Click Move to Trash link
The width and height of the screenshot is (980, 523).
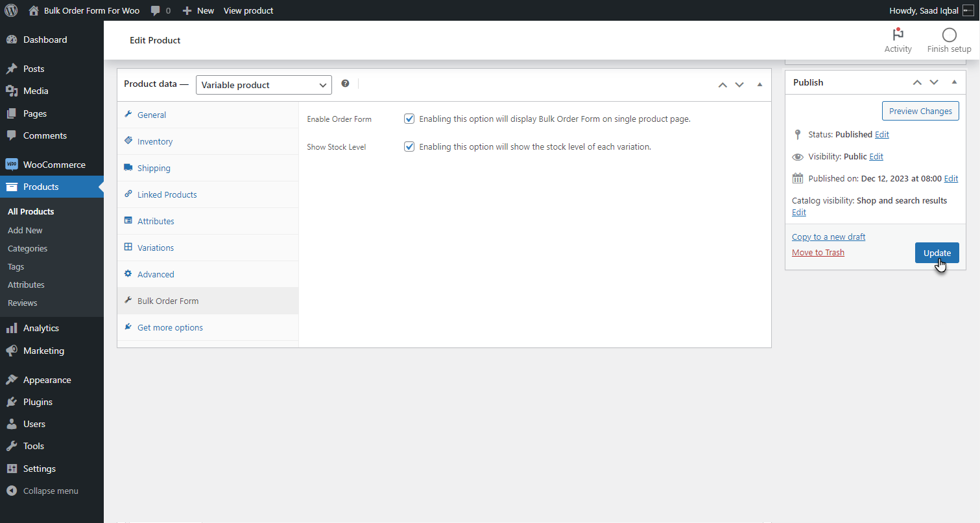[818, 252]
